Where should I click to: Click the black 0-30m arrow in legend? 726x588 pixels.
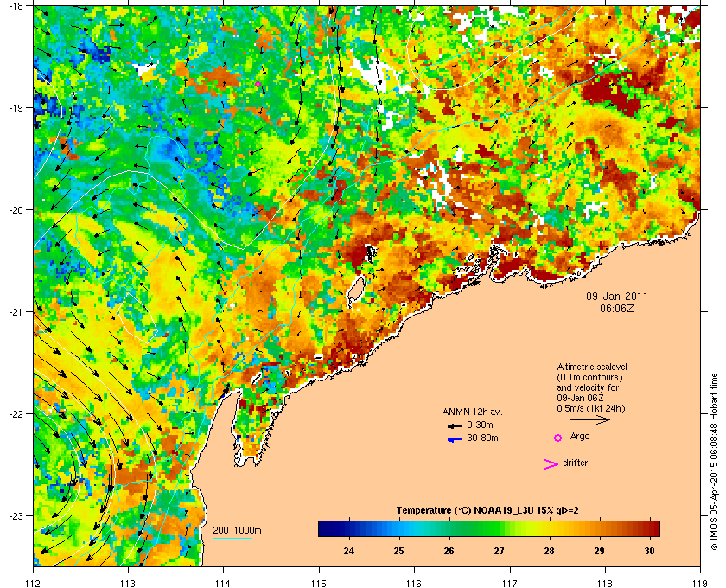(455, 425)
